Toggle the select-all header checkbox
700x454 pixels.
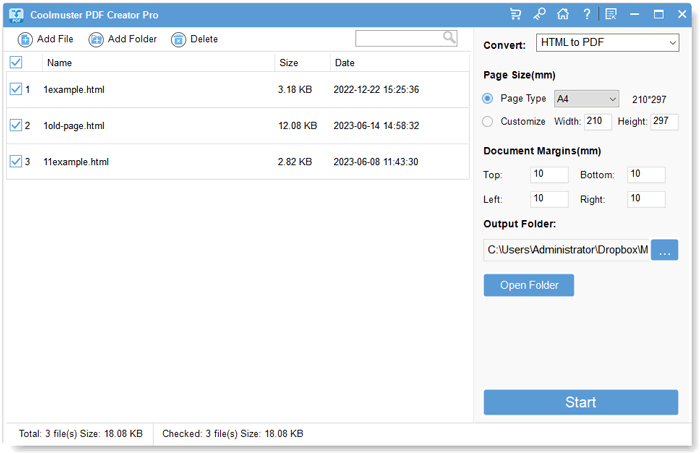pos(16,62)
